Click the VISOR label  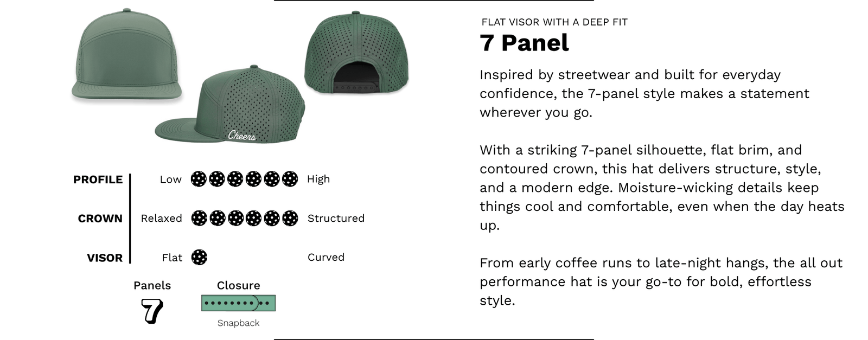click(x=105, y=258)
